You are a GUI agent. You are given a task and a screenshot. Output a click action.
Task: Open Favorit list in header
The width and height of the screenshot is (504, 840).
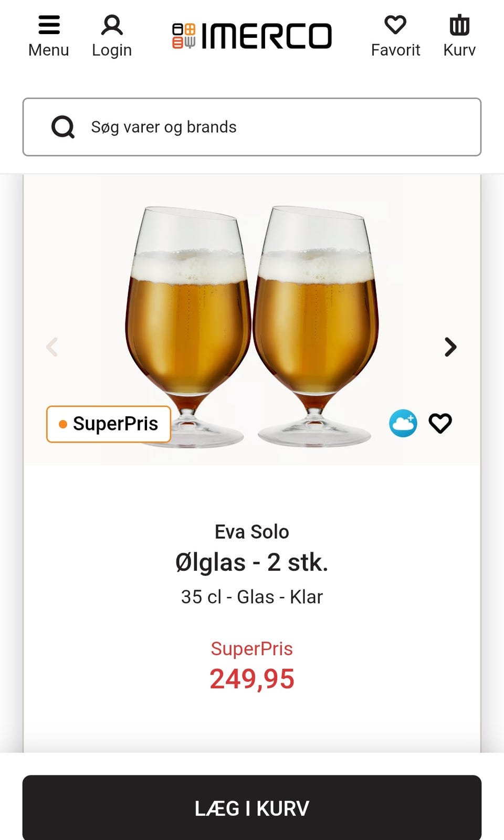click(395, 36)
